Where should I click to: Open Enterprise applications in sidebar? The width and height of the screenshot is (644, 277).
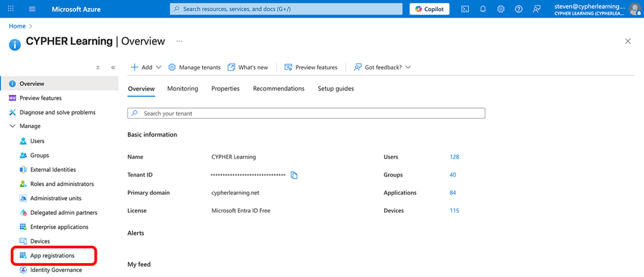(x=59, y=227)
